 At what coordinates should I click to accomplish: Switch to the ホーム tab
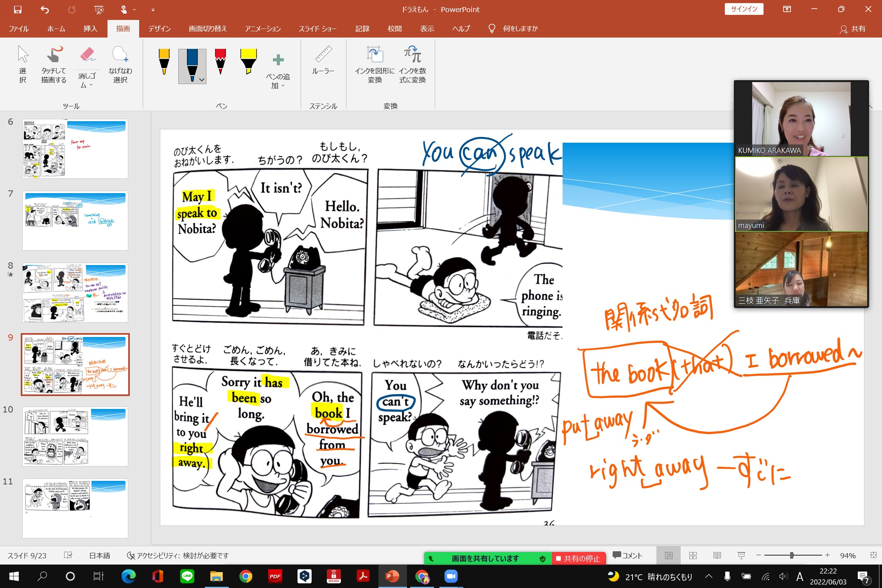(56, 29)
